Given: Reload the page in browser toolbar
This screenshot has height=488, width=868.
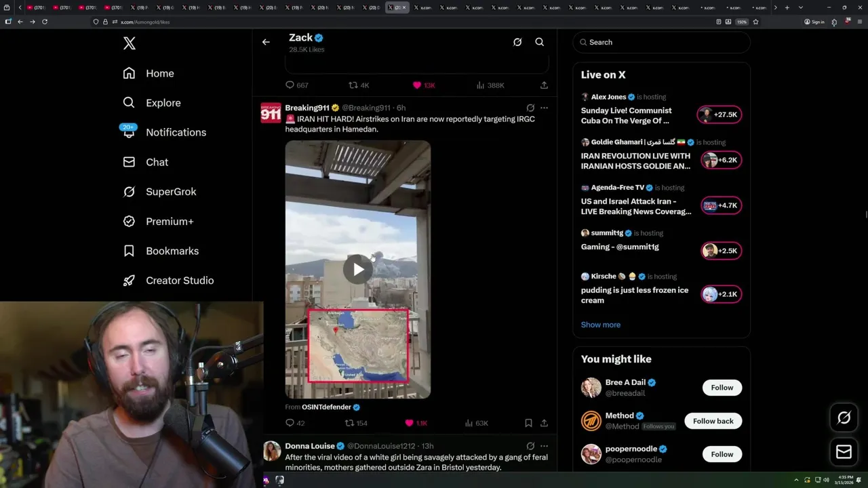Looking at the screenshot, I should pos(45,22).
